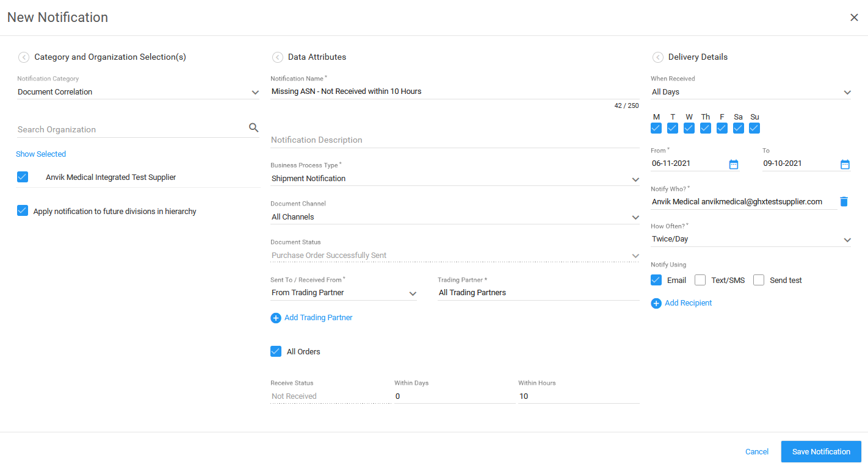
Task: Delete the Anvik Medical recipient with trash icon
Action: point(844,201)
